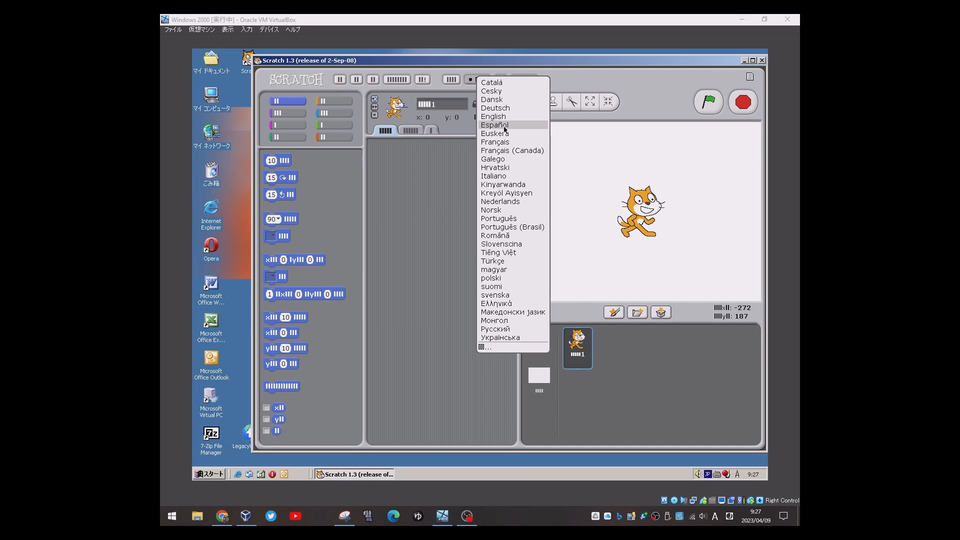
Task: Click the turn clockwise 15 degrees block
Action: (281, 178)
